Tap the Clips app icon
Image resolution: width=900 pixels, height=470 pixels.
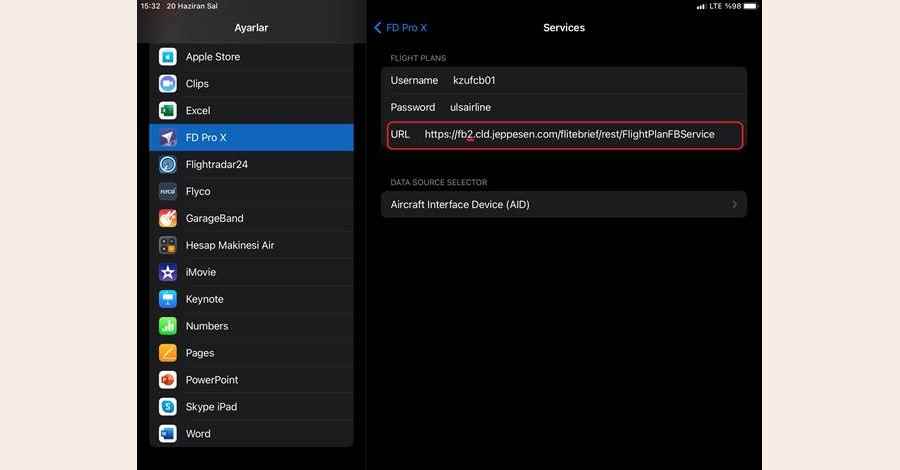[x=168, y=84]
